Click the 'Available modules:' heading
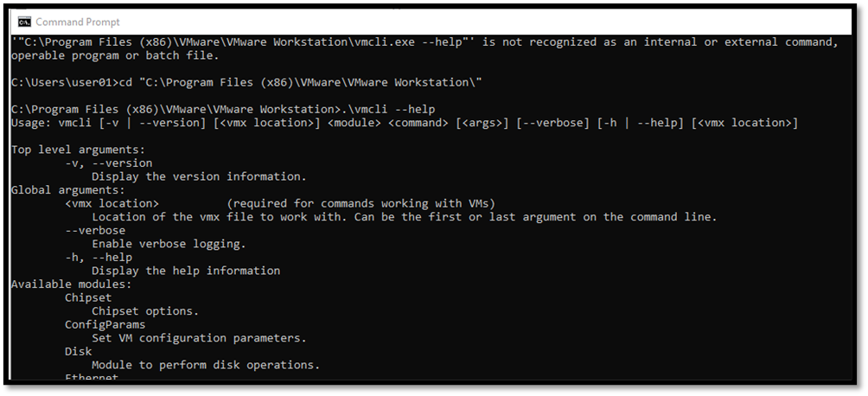868x396 pixels. tap(72, 284)
